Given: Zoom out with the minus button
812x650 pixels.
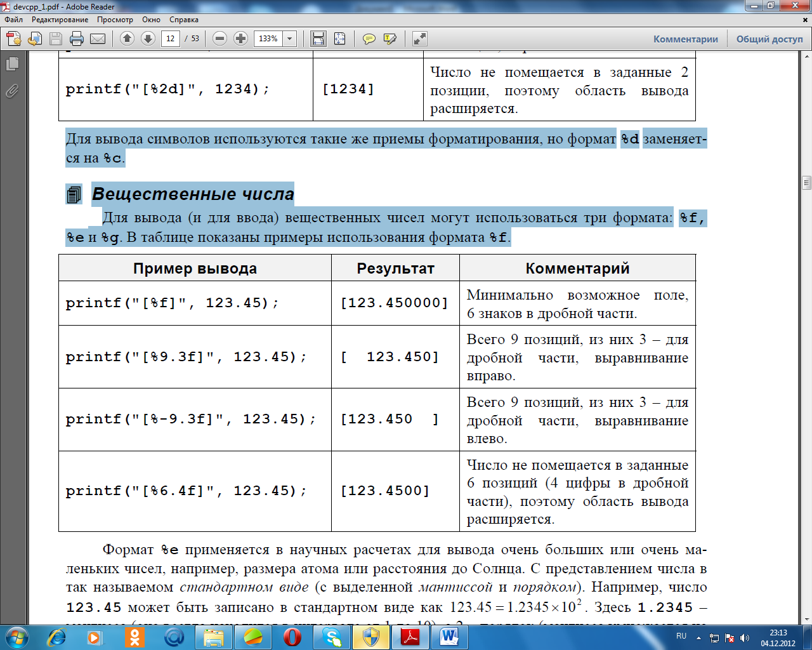Looking at the screenshot, I should click(219, 39).
